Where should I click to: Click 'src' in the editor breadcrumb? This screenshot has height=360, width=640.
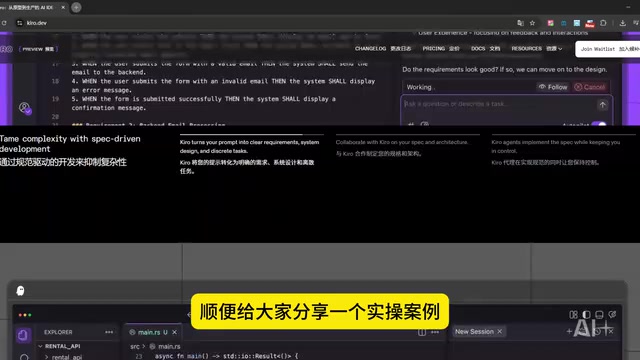tap(135, 346)
